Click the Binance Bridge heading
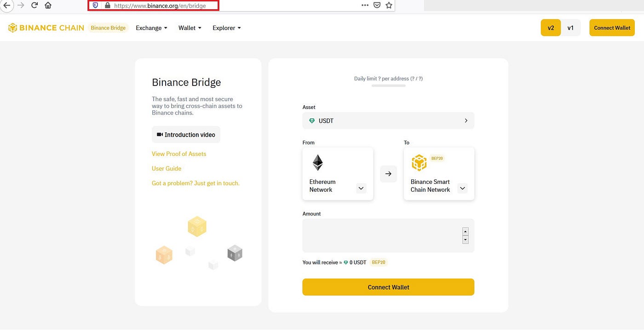This screenshot has height=332, width=644. pos(186,82)
